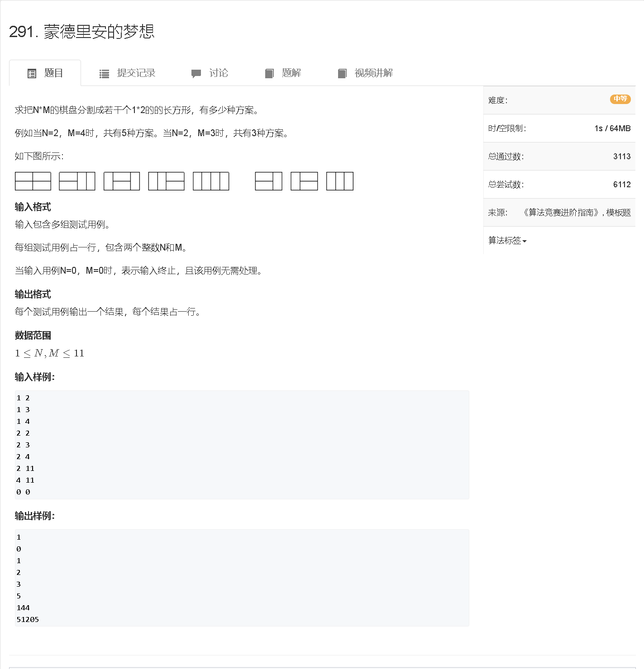Click the input sample line 4 11
Viewport: 644px width, 669px height.
click(25, 480)
